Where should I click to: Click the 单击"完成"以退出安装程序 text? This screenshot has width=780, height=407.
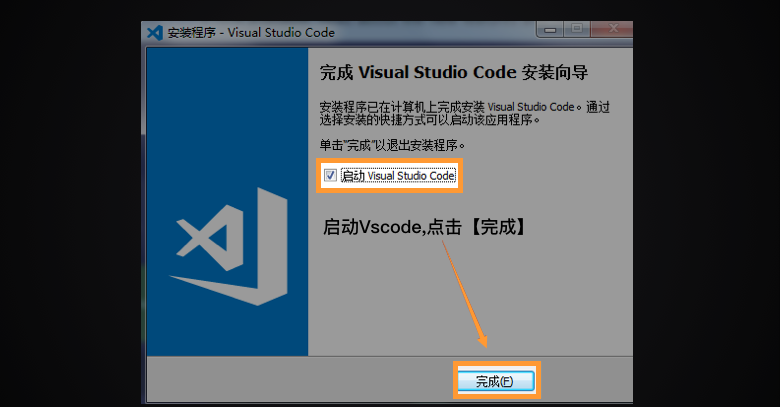392,145
